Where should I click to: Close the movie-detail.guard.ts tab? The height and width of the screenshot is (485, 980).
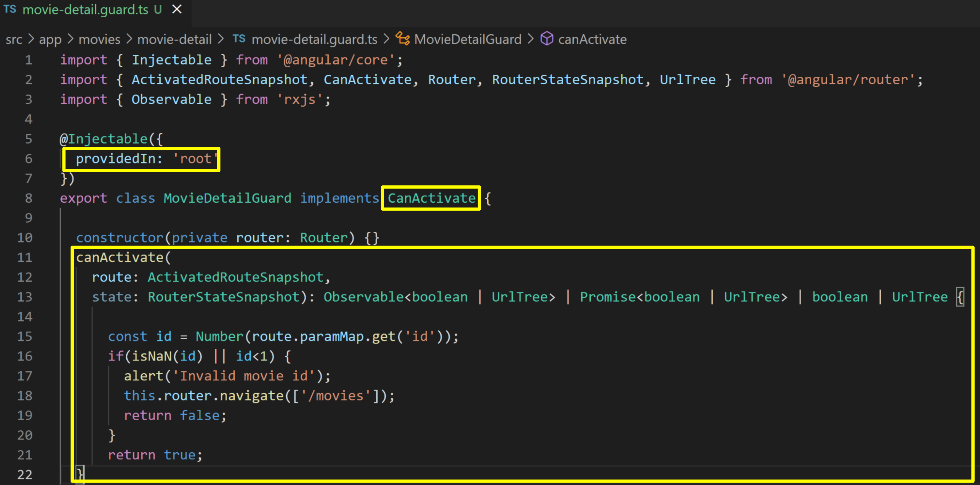[177, 9]
